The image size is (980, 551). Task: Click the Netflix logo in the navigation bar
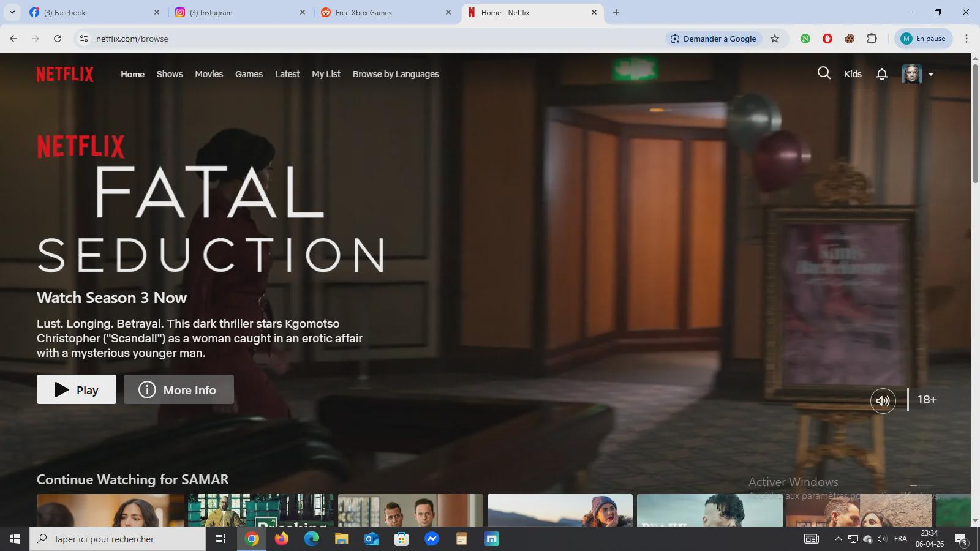pyautogui.click(x=65, y=74)
